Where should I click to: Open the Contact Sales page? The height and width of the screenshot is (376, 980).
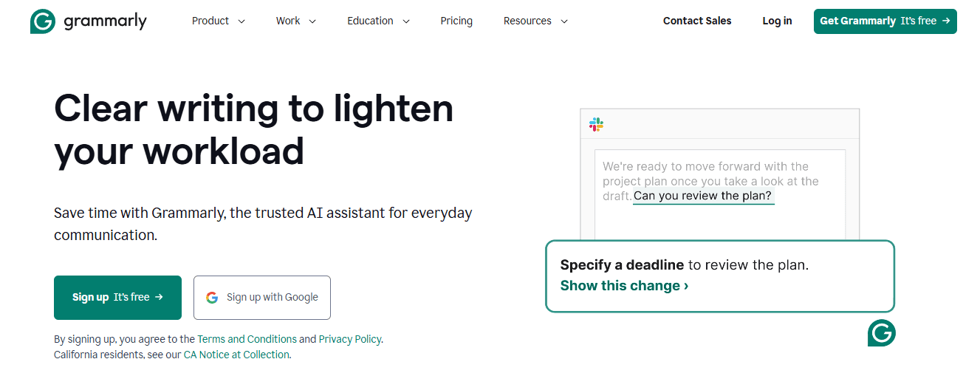pyautogui.click(x=697, y=21)
